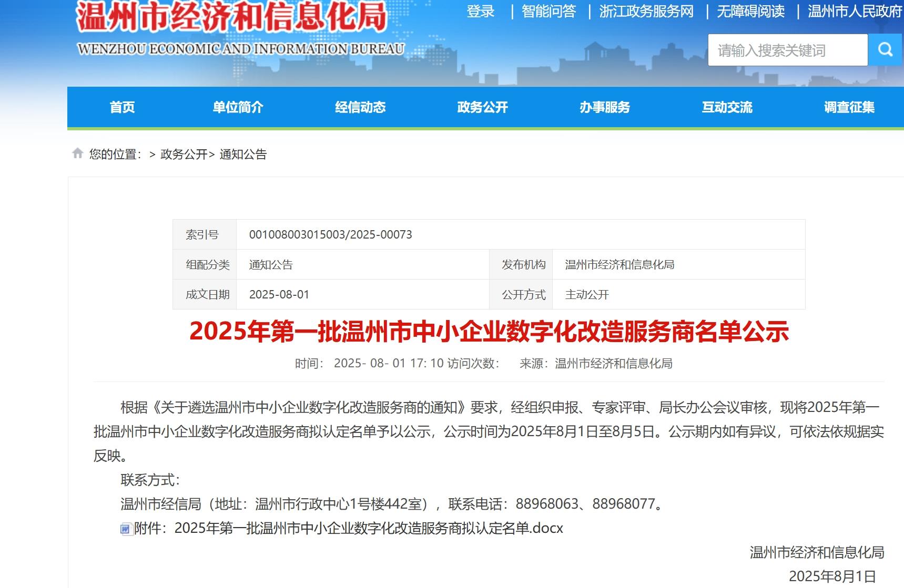The image size is (904, 588).
Task: Open the 调查征集 navigation tab
Action: 849,107
